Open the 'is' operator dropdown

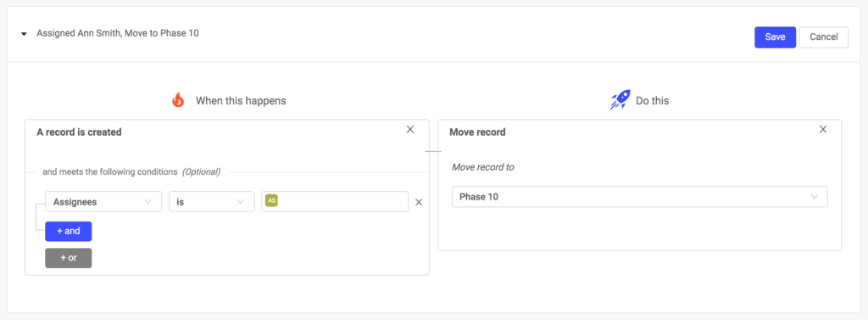[x=211, y=202]
